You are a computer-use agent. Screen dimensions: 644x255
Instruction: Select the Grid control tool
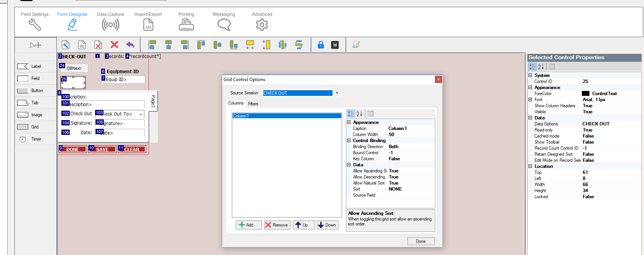(x=36, y=127)
